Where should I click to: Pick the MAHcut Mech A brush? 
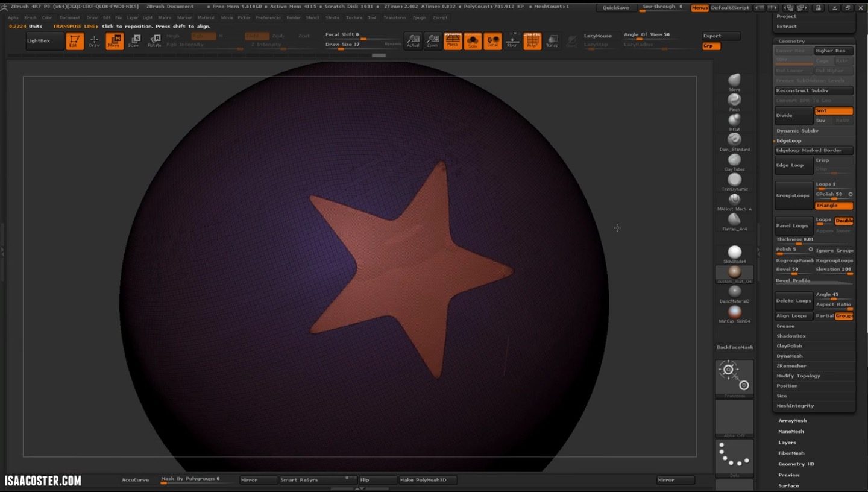click(x=734, y=201)
